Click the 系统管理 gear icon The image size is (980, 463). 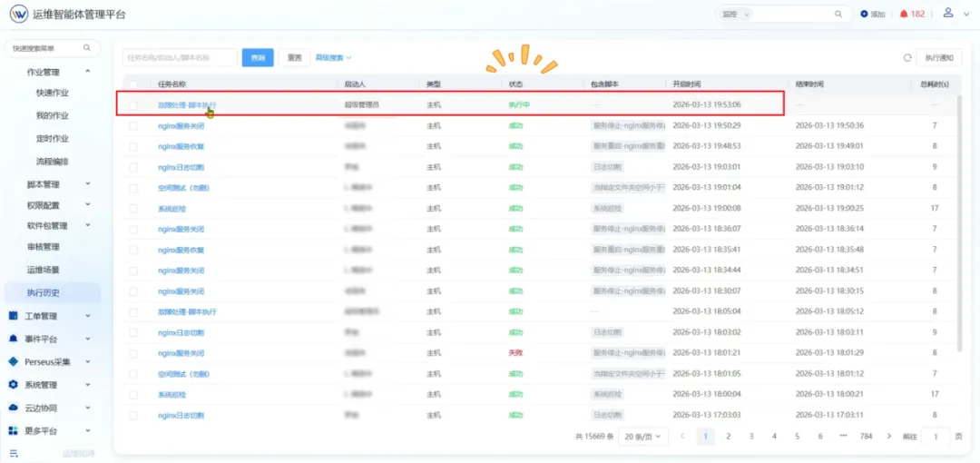13,385
